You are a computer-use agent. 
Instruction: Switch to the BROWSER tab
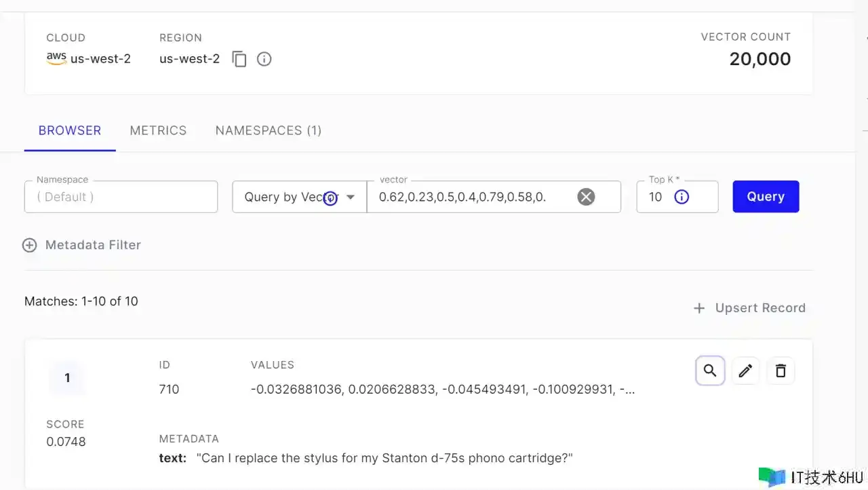[70, 130]
